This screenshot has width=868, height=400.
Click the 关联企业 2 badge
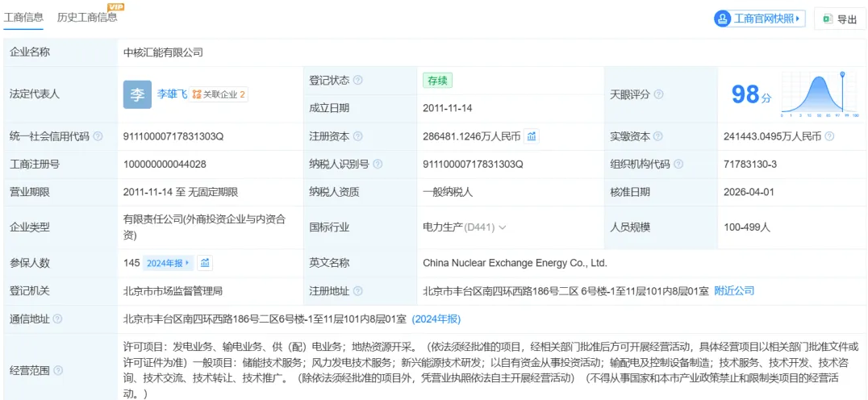[x=219, y=94]
